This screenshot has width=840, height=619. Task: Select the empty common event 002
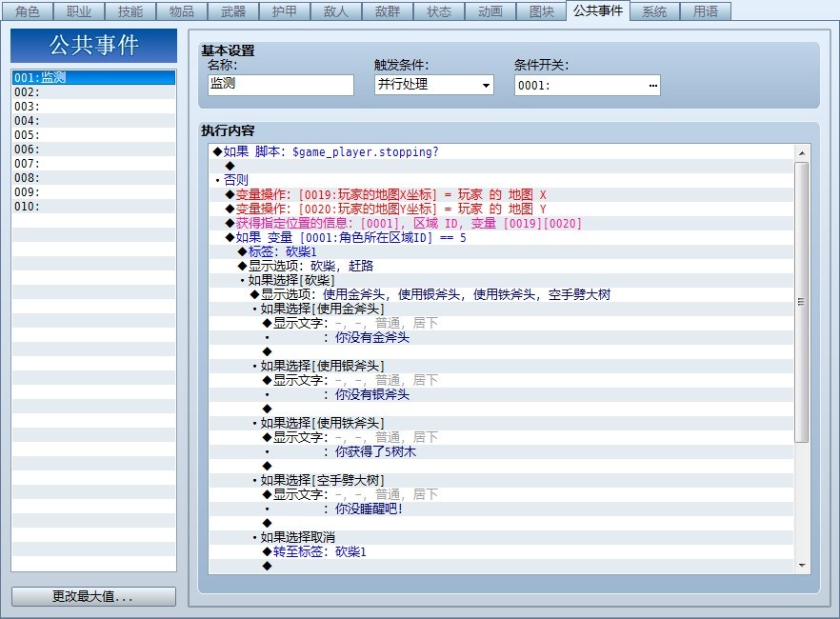pyautogui.click(x=93, y=92)
